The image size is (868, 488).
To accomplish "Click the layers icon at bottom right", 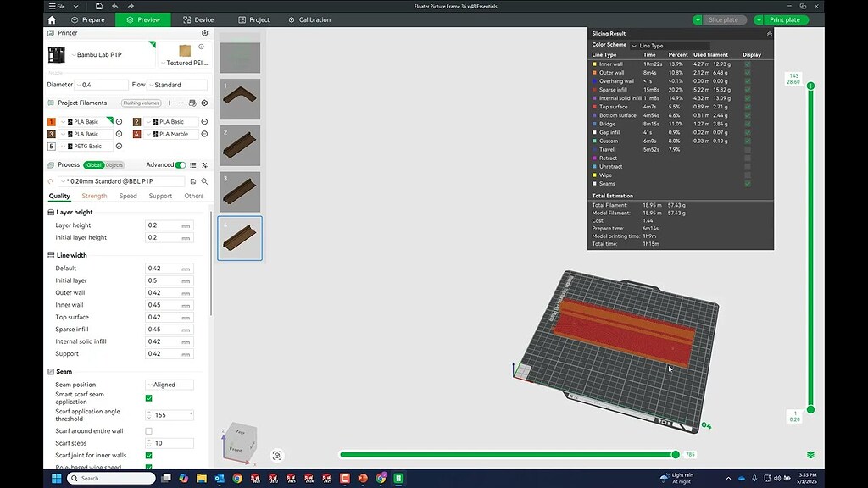I will 810,455.
